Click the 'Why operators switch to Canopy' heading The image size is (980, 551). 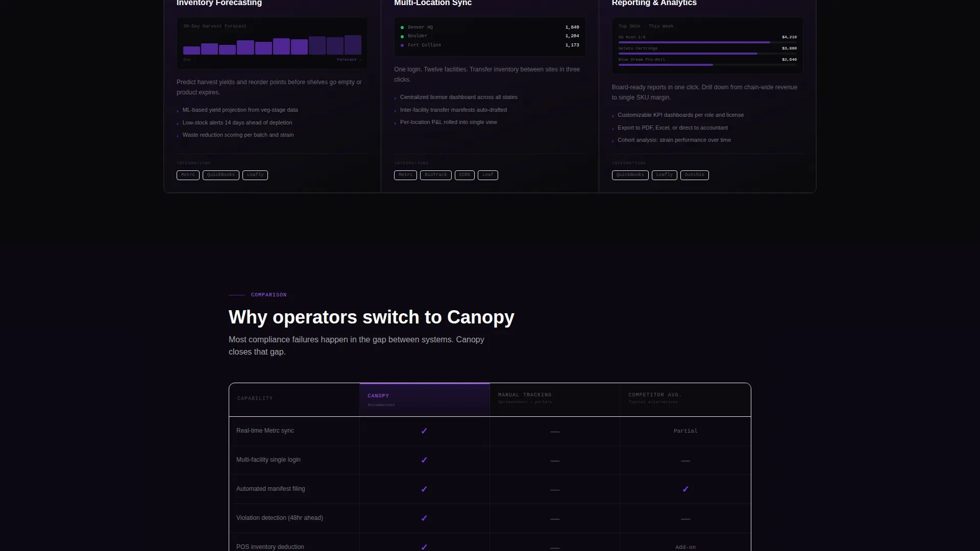pyautogui.click(x=372, y=317)
